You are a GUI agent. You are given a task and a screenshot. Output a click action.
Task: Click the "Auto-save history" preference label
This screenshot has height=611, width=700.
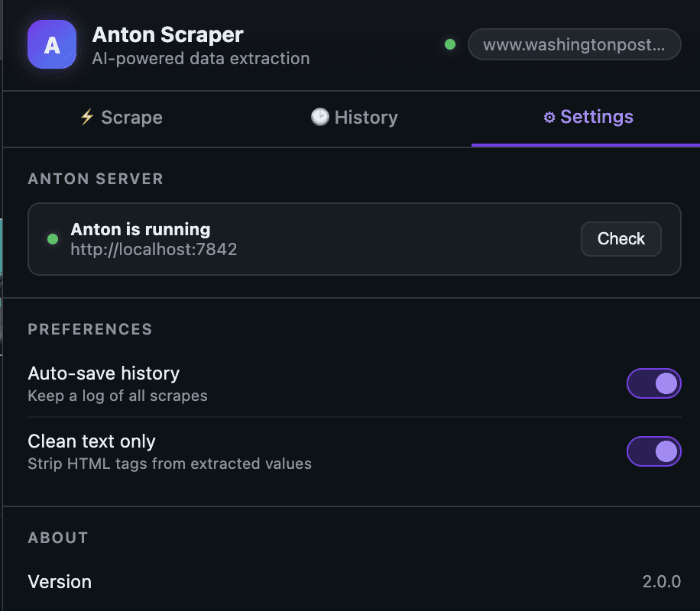[x=104, y=373]
